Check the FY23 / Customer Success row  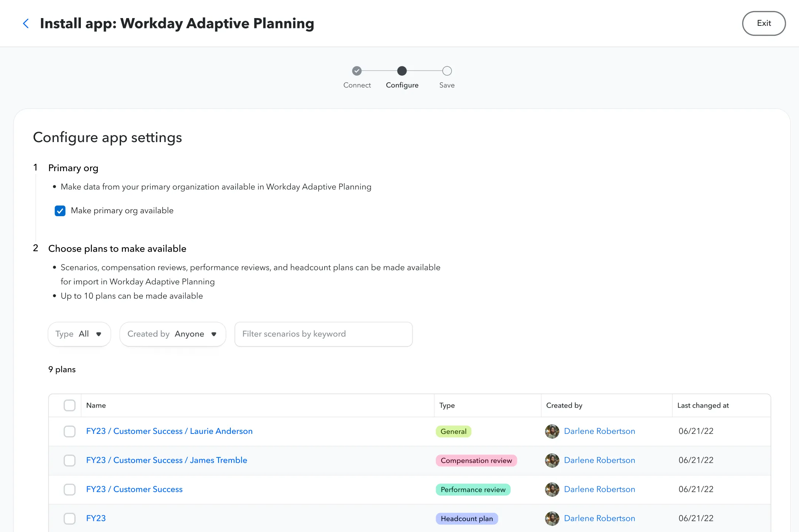click(69, 490)
